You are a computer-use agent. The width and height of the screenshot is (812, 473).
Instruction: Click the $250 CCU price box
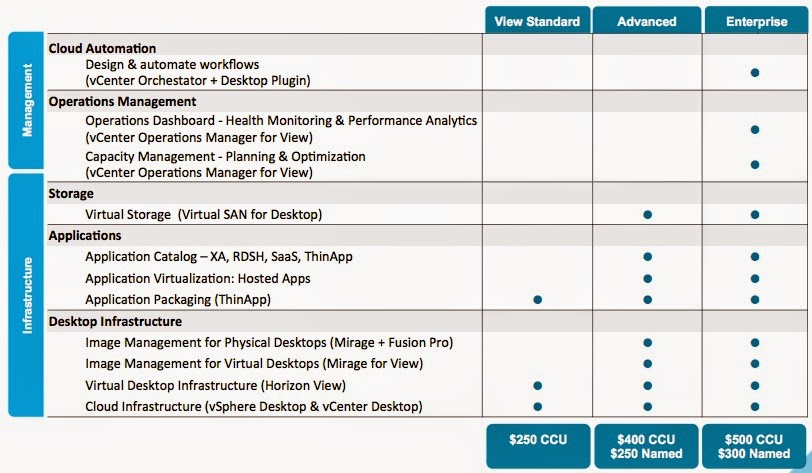pyautogui.click(x=537, y=447)
